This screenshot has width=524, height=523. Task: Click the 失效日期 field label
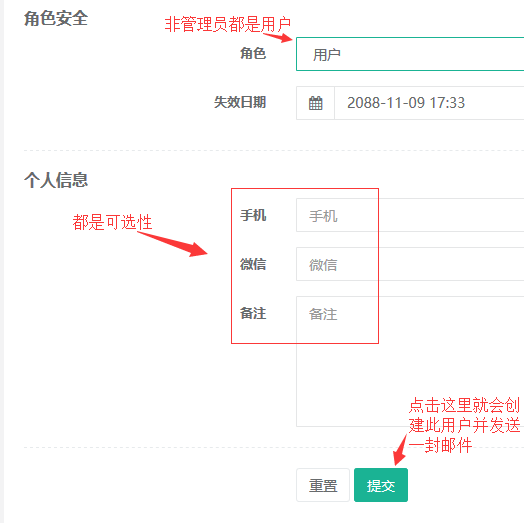[x=240, y=102]
